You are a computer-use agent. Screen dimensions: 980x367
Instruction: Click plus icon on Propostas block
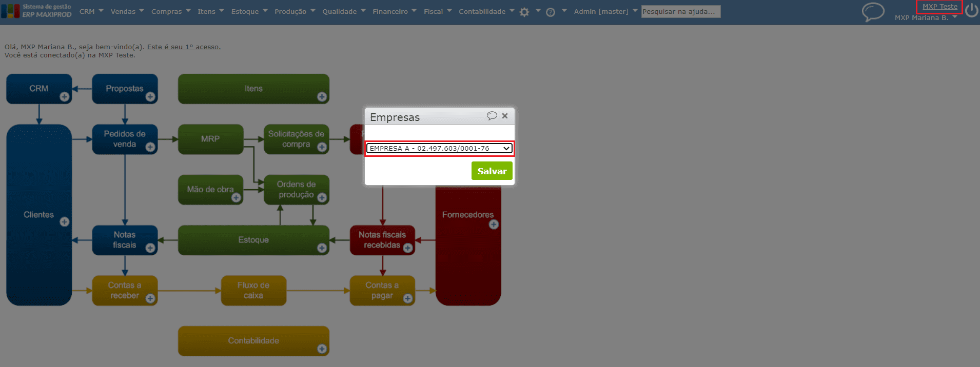(150, 97)
